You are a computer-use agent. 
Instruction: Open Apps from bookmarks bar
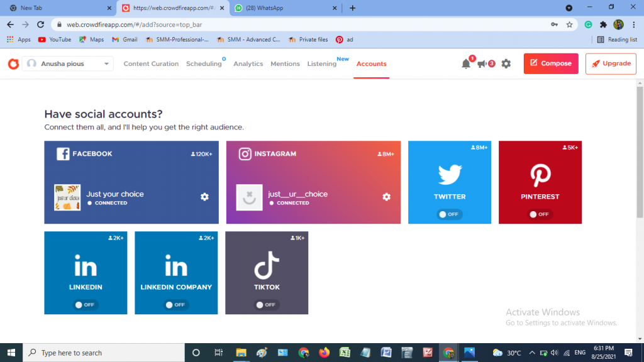coord(18,40)
